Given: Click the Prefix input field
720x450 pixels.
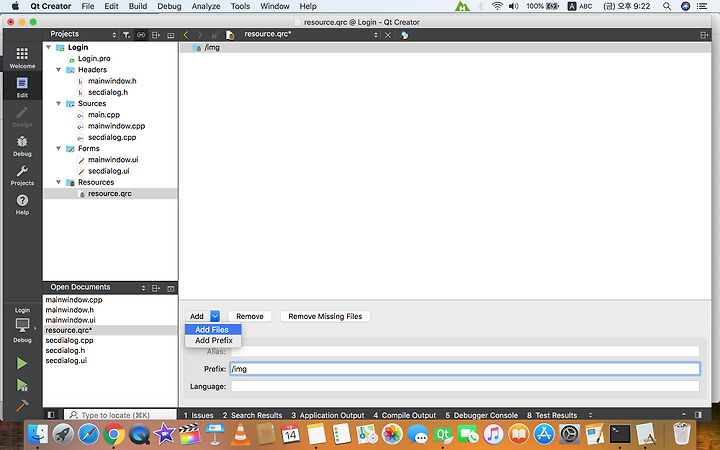Looking at the screenshot, I should 465,369.
